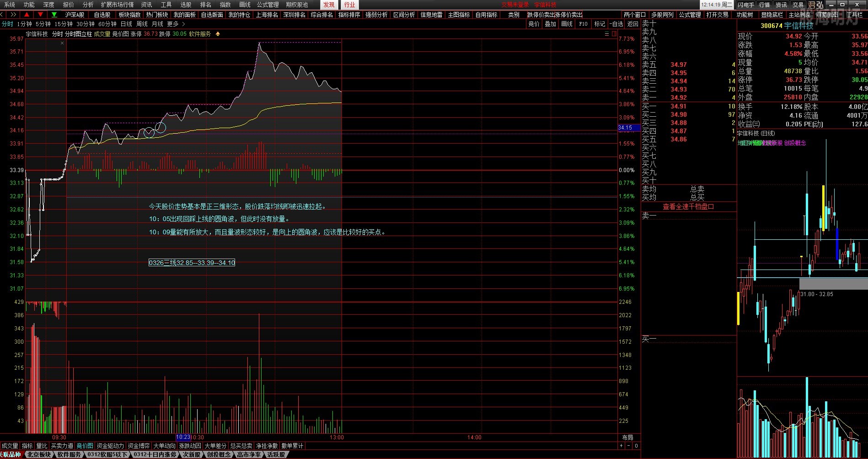Click the 标记 mark button
This screenshot has width=868, height=459.
pyautogui.click(x=600, y=24)
